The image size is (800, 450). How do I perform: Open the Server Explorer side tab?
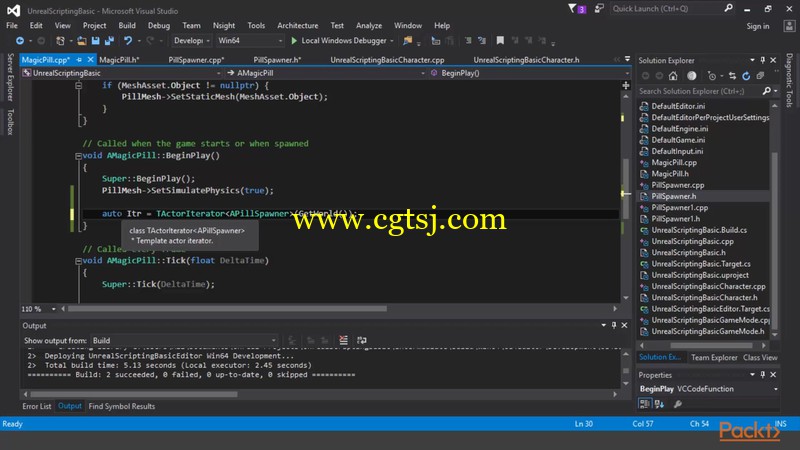point(10,77)
